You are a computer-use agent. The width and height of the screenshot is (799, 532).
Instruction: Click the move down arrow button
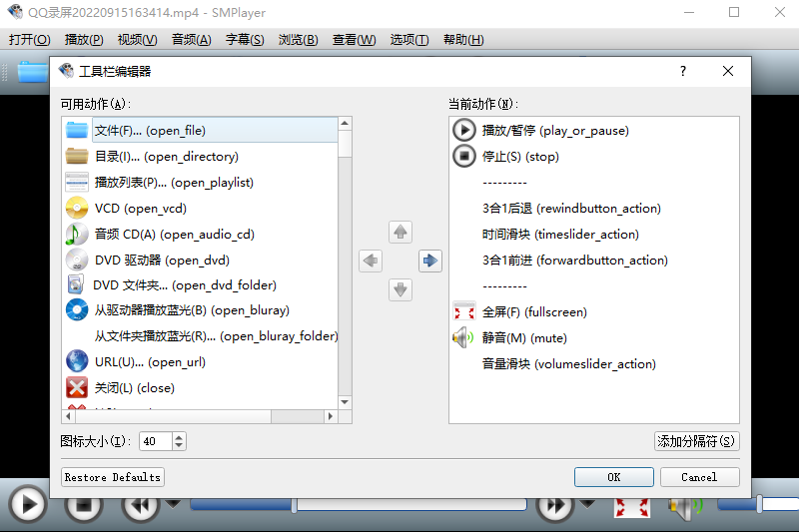tap(400, 289)
